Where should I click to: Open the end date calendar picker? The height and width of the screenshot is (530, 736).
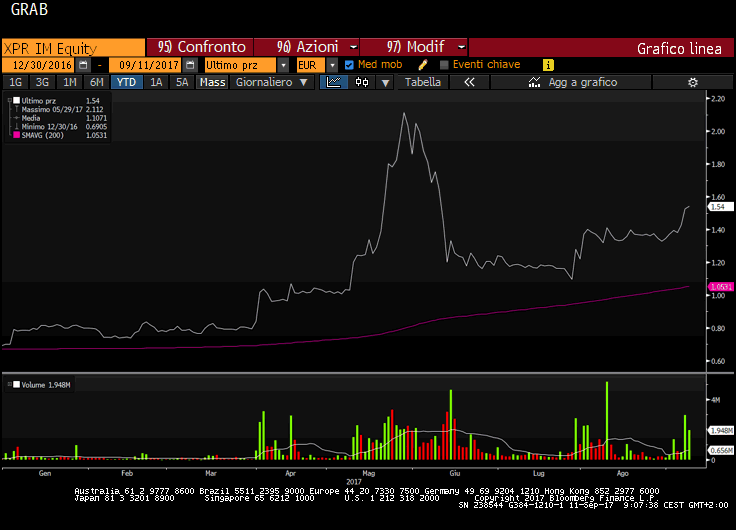pos(190,65)
